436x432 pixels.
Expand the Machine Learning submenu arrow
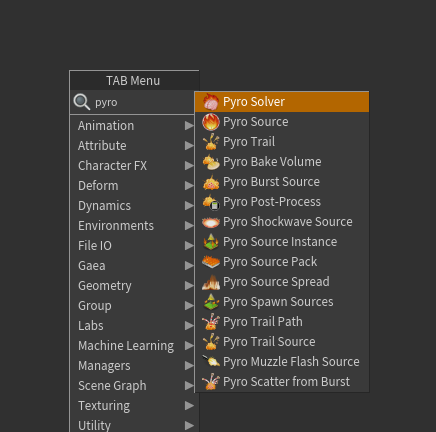tap(189, 346)
